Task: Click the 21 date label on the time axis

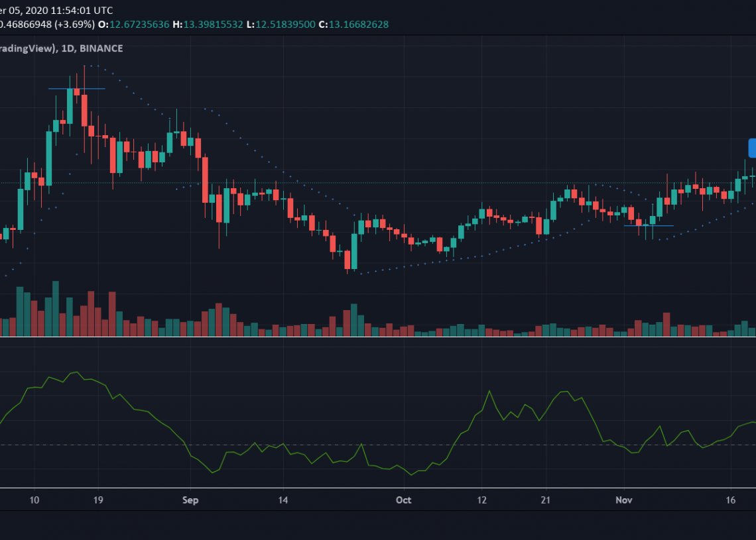Action: click(x=544, y=500)
